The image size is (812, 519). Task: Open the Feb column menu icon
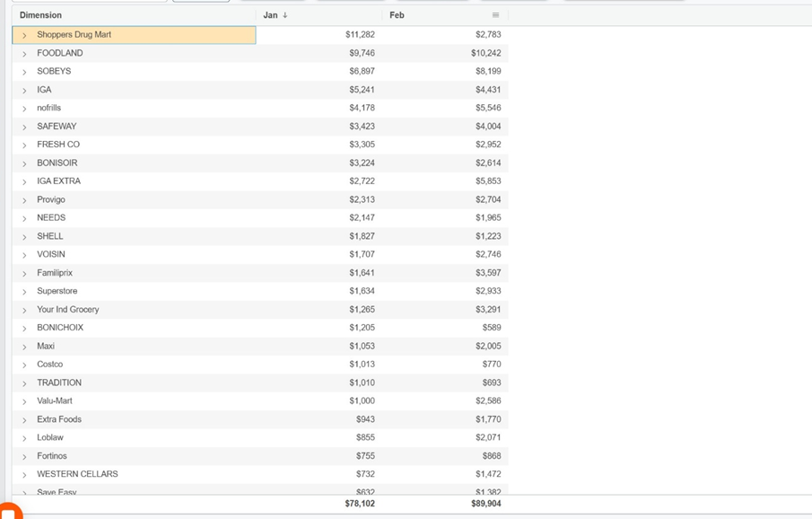(495, 15)
